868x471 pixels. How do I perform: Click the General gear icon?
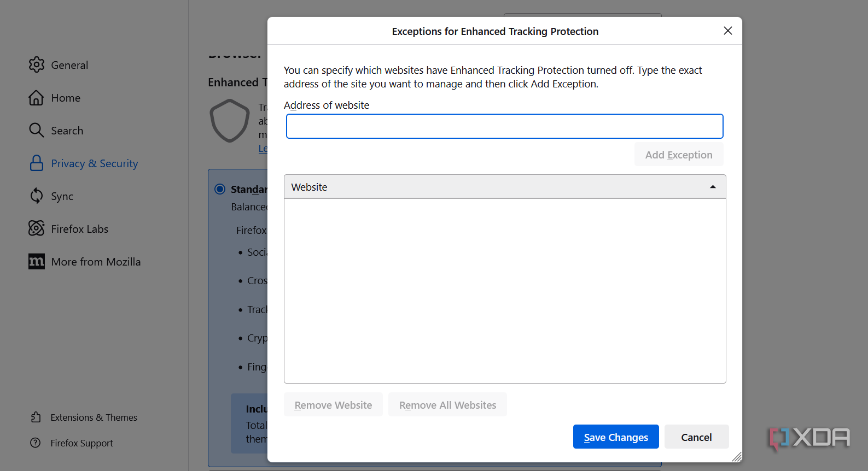(x=37, y=64)
